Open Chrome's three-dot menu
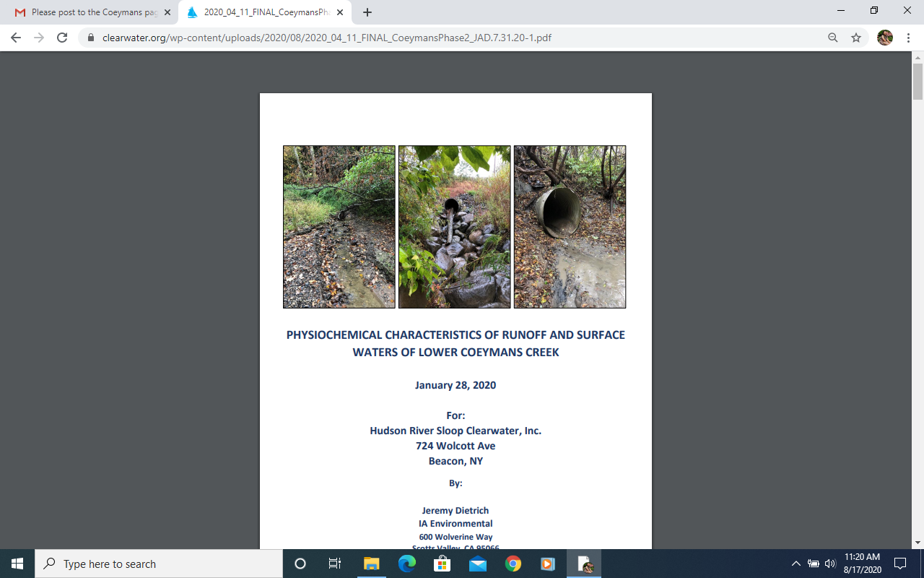Screen dimensions: 924x578 [x=908, y=38]
